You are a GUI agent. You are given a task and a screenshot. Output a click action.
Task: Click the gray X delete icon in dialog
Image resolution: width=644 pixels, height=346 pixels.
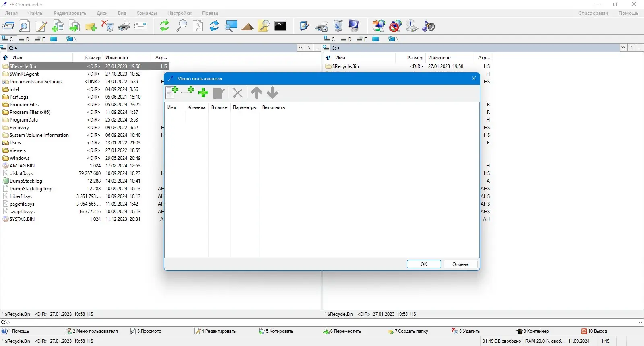coord(238,93)
